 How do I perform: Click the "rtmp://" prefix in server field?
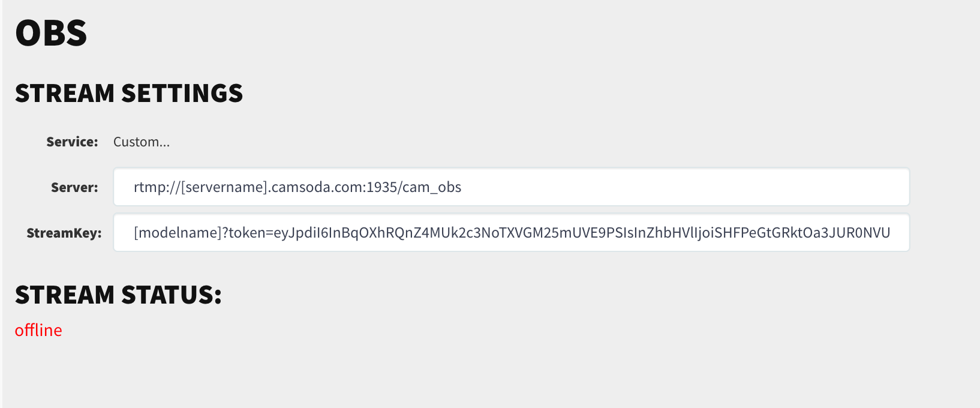point(156,187)
